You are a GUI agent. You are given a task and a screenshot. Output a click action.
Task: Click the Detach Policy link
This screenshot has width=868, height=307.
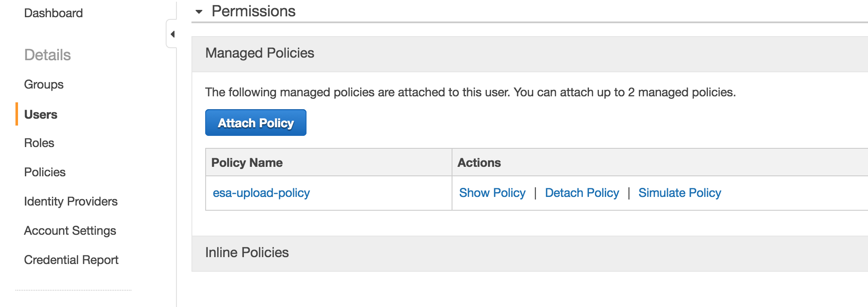tap(582, 193)
